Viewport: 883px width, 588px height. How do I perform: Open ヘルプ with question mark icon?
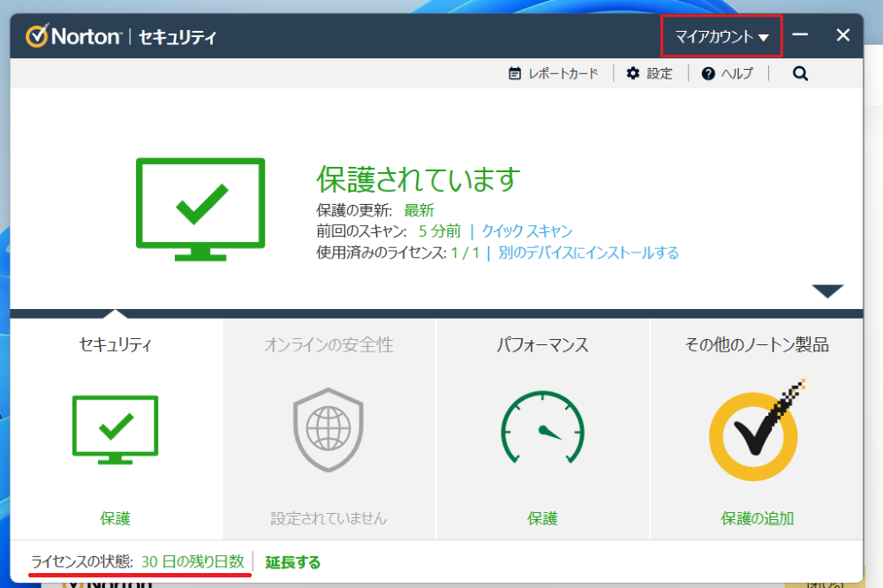pos(727,74)
